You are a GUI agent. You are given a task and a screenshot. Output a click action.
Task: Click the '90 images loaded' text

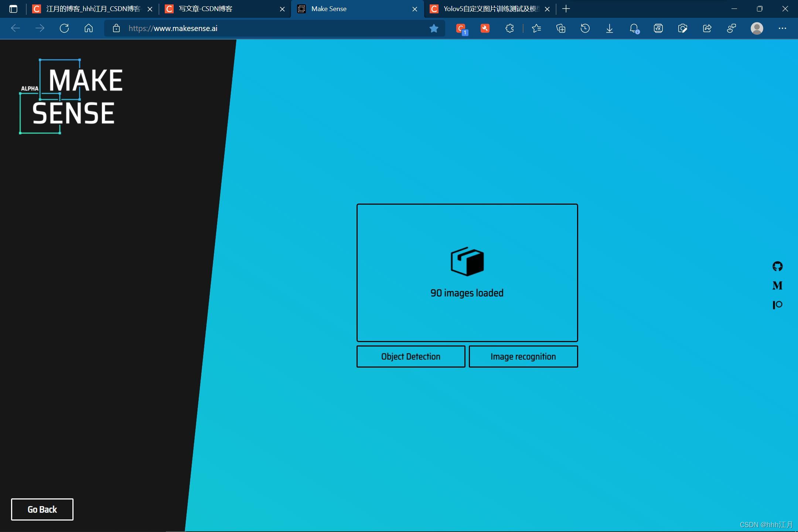pyautogui.click(x=467, y=293)
